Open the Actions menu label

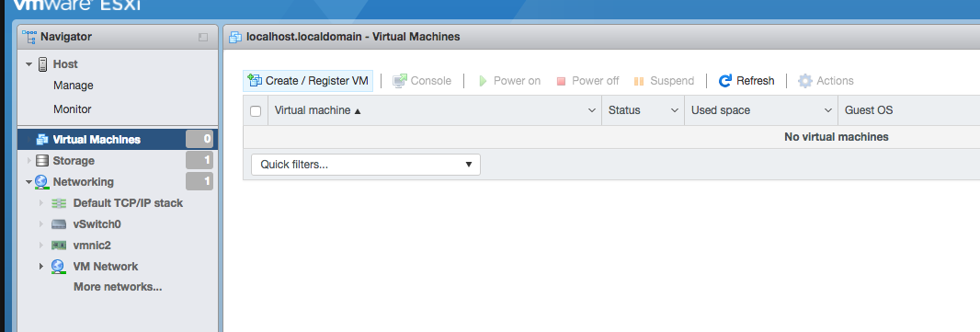point(835,81)
